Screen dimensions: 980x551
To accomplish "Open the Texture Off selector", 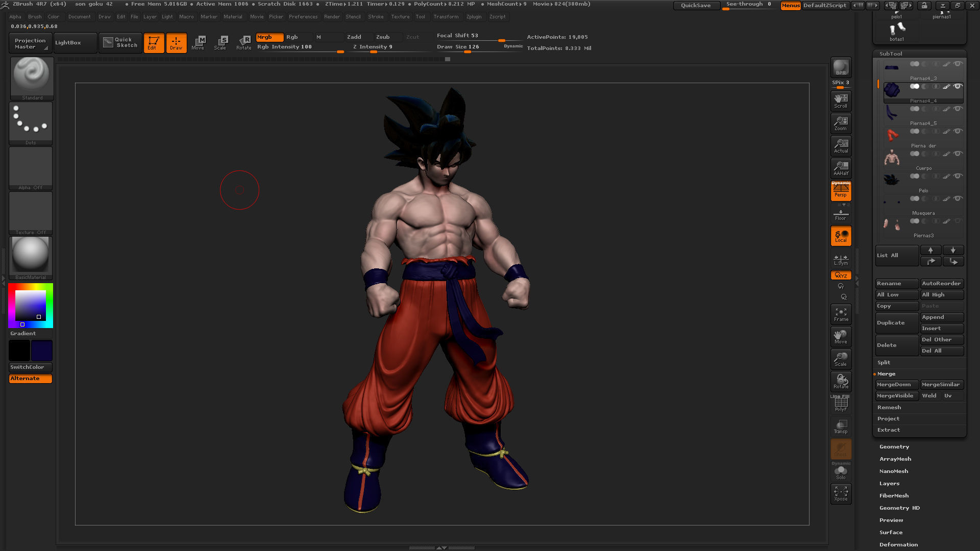I will (31, 213).
